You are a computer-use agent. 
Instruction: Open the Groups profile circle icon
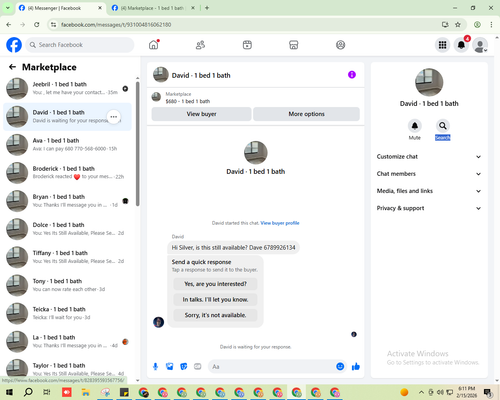point(340,45)
